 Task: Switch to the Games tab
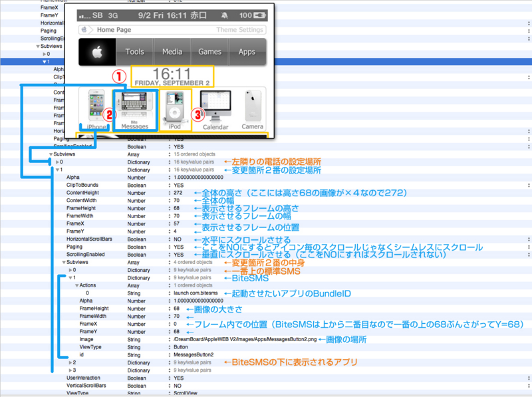pyautogui.click(x=209, y=52)
